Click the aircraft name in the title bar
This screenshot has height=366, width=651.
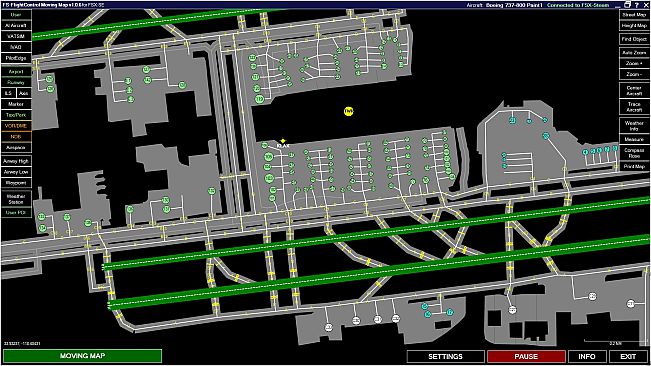click(x=514, y=5)
